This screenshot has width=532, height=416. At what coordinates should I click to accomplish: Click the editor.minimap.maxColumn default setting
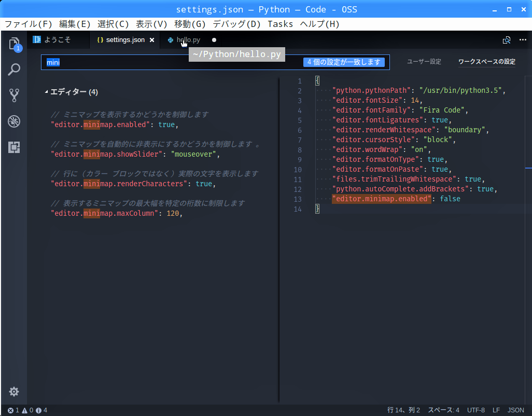tap(116, 213)
